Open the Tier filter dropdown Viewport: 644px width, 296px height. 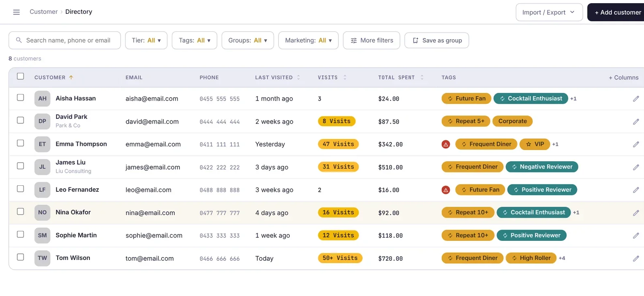click(146, 41)
